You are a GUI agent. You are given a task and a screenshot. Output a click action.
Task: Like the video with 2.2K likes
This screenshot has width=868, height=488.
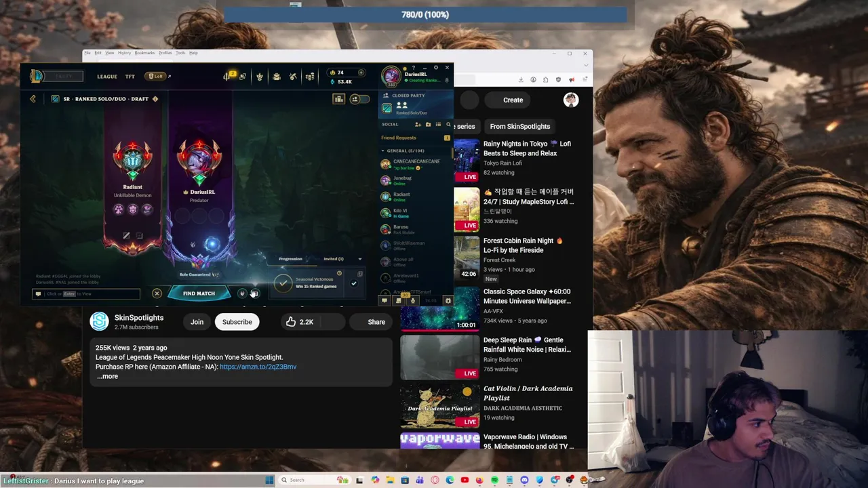pyautogui.click(x=299, y=322)
